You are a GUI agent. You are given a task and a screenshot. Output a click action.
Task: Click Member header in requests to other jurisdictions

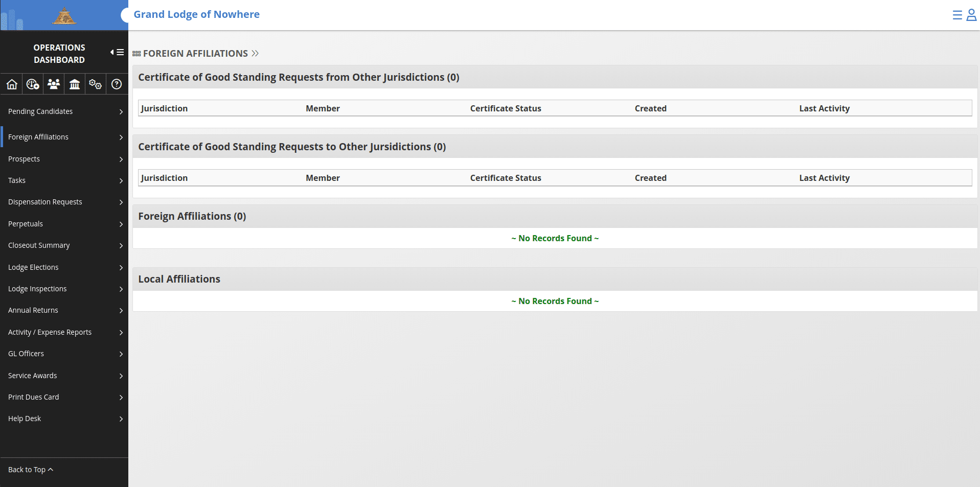tap(323, 178)
